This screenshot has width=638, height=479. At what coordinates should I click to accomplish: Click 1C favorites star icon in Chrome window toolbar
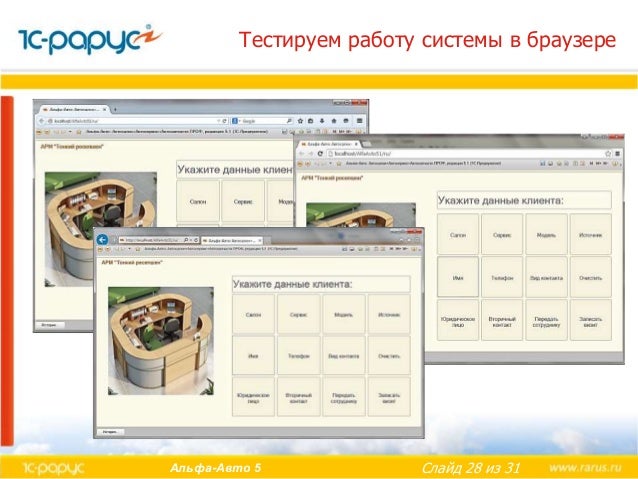[x=339, y=164]
